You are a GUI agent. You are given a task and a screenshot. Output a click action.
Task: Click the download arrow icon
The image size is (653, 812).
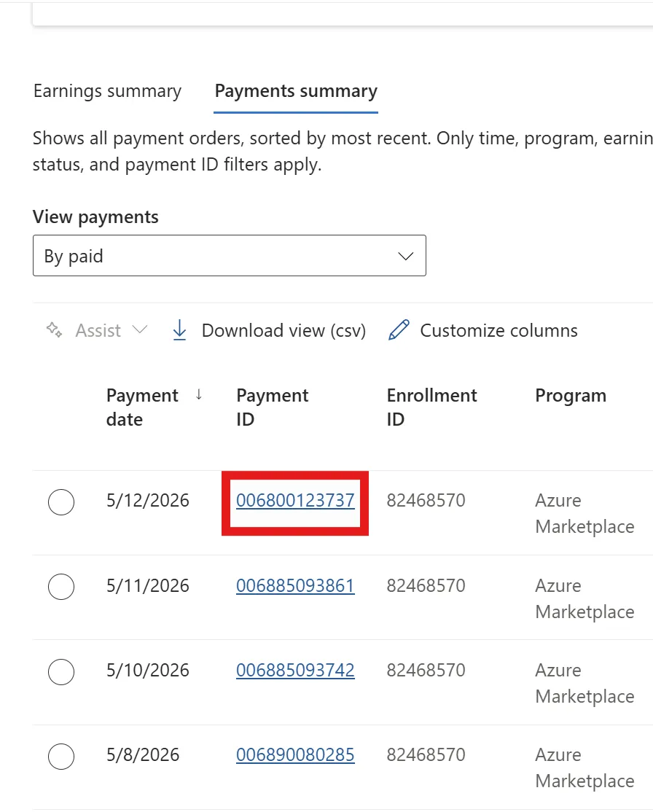pos(179,330)
